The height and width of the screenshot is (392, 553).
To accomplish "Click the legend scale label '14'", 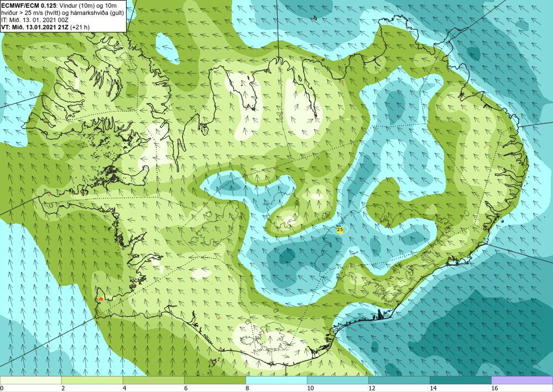I will 434,388.
